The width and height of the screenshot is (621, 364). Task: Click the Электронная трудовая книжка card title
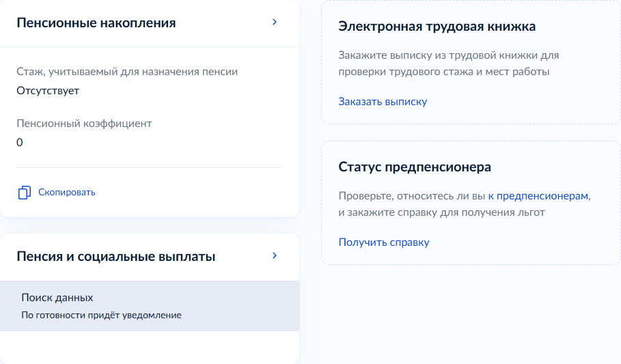point(437,27)
